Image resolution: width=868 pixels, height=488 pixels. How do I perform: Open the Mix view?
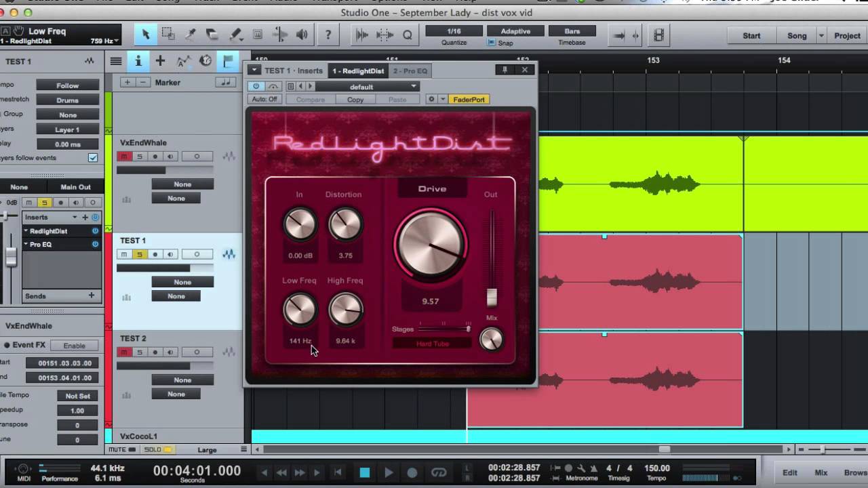[x=821, y=472]
